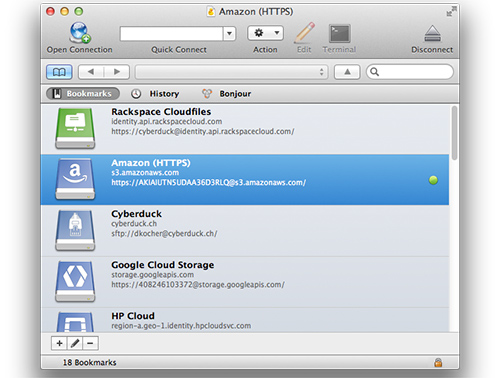Click the 18 Bookmarks status text
Viewport: 500px width, 378px height.
pyautogui.click(x=90, y=362)
